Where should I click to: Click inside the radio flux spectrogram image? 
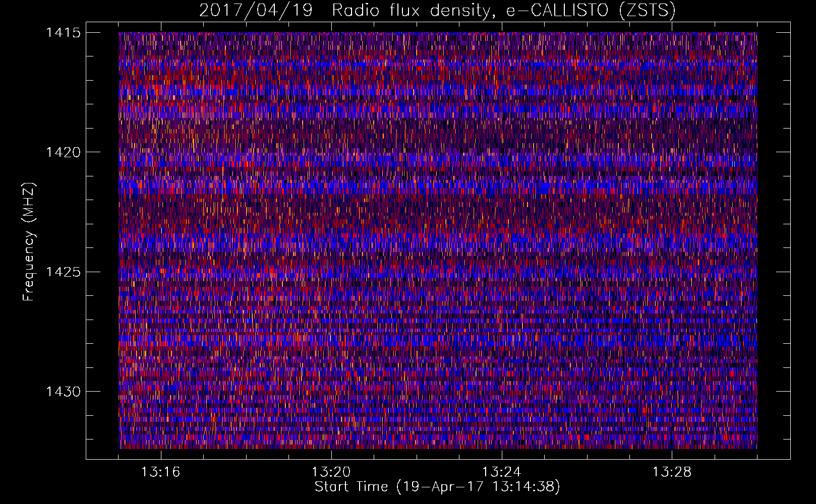pos(438,240)
